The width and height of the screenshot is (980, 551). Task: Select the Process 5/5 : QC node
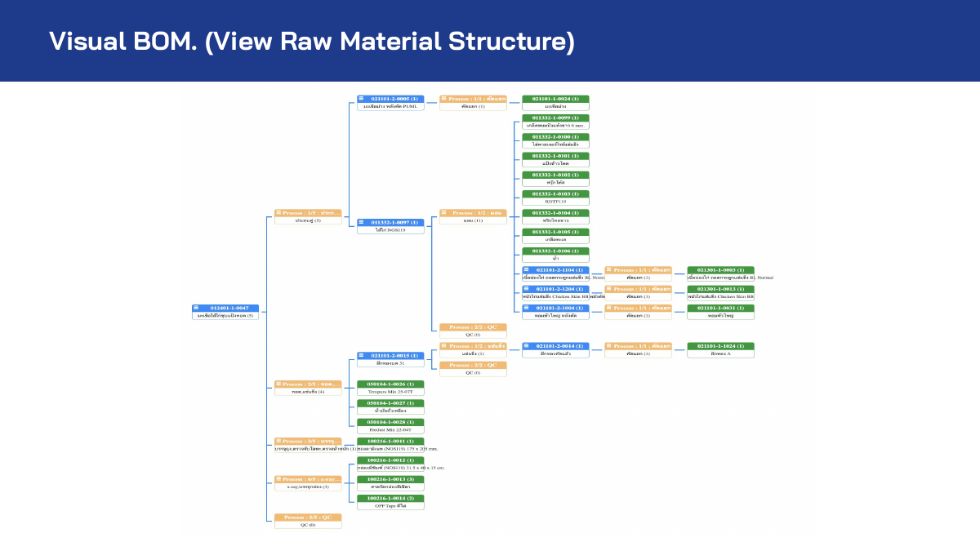point(308,521)
